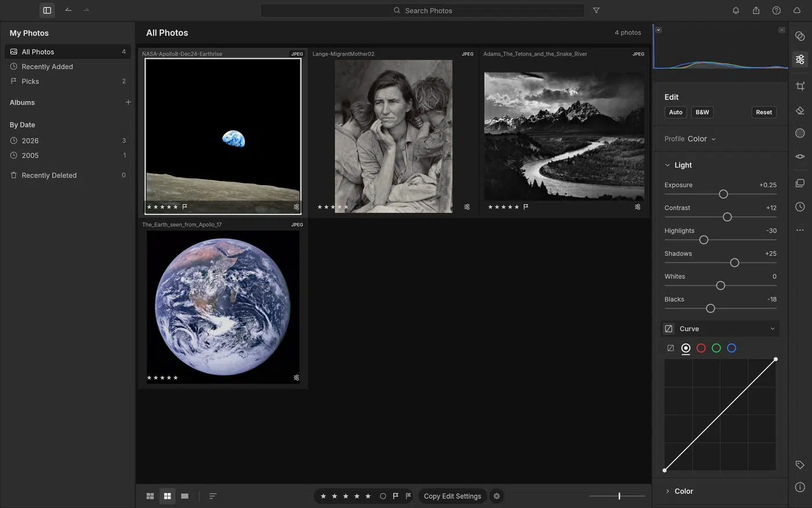812x508 pixels.
Task: Switch to detail single-photo view icon
Action: [184, 496]
